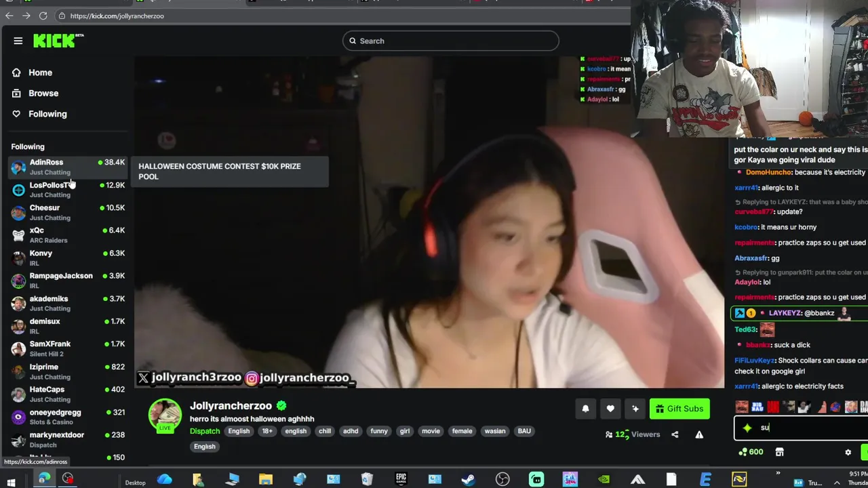Image resolution: width=868 pixels, height=488 pixels.
Task: Click the viewers count icon
Action: pyautogui.click(x=609, y=434)
